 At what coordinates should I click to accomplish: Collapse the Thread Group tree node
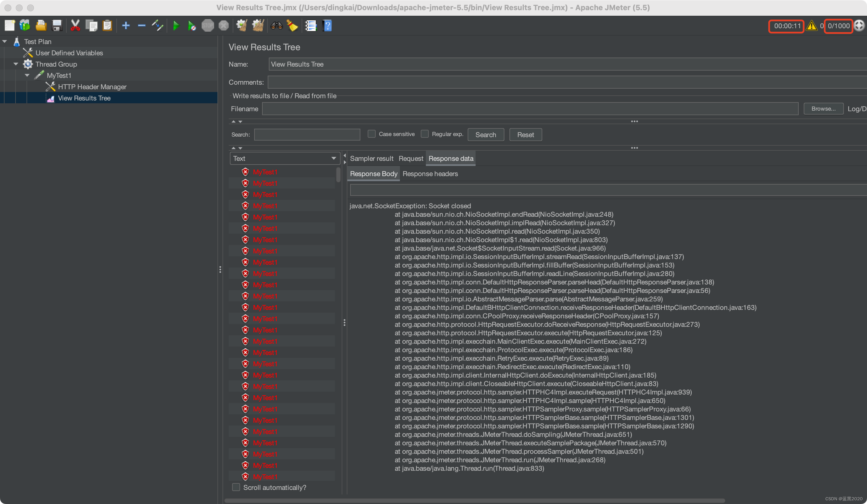[16, 64]
